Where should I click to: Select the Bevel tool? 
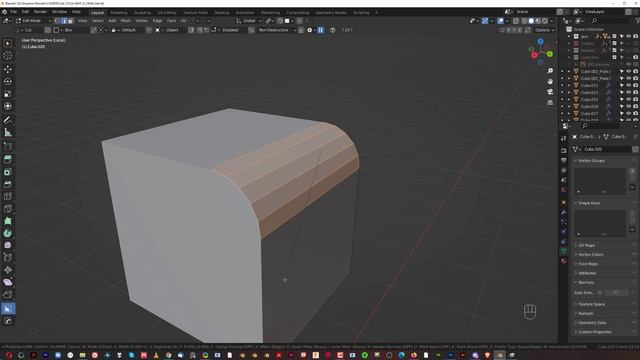[8, 184]
